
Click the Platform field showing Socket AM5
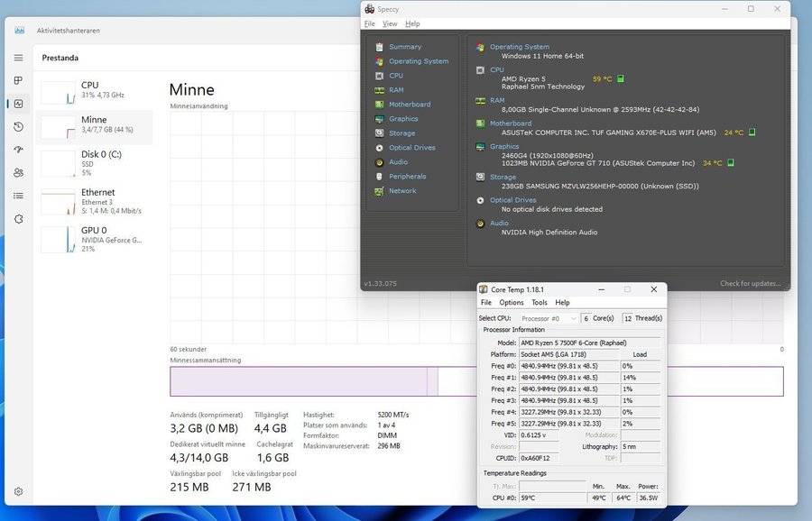click(x=568, y=354)
